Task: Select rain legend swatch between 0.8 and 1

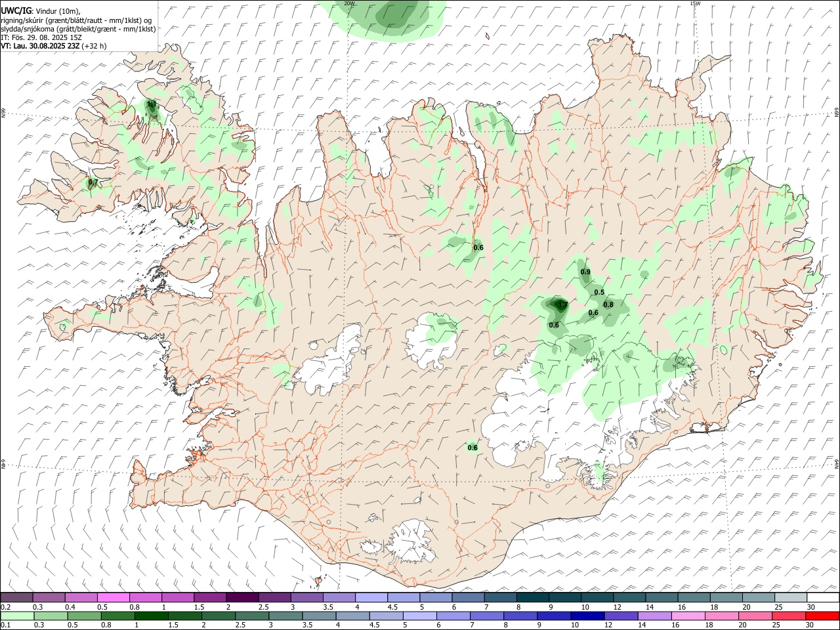Action: pos(117,616)
